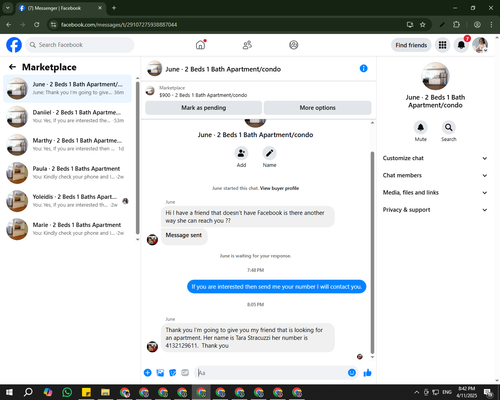Expand Media, files and links section
Viewport: 500px width, 400px height.
coord(435,192)
